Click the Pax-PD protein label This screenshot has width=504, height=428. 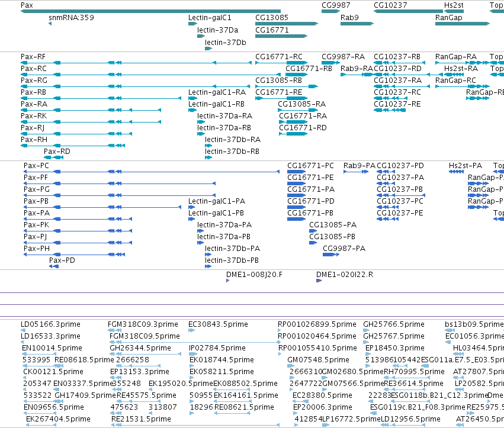pos(62,260)
